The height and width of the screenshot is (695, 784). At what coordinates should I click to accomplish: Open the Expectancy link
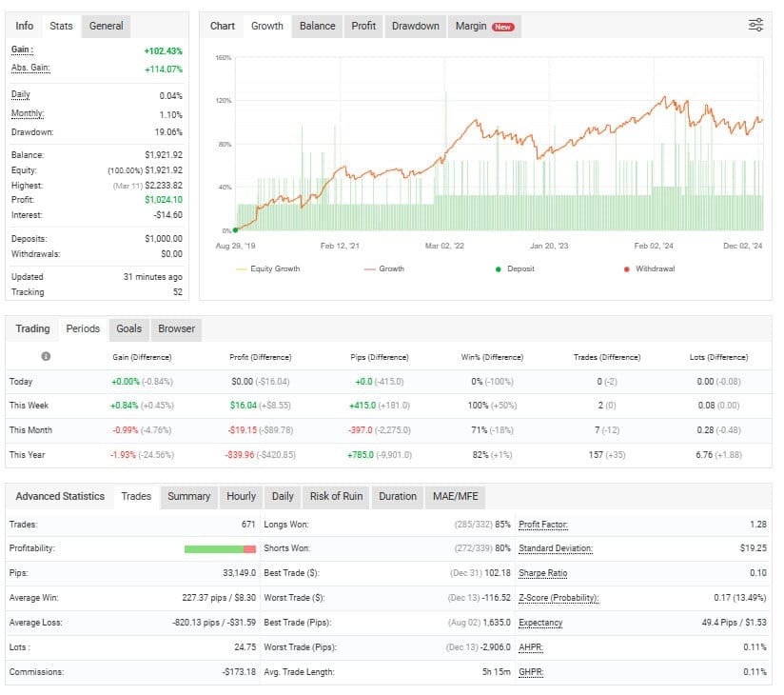click(x=540, y=623)
